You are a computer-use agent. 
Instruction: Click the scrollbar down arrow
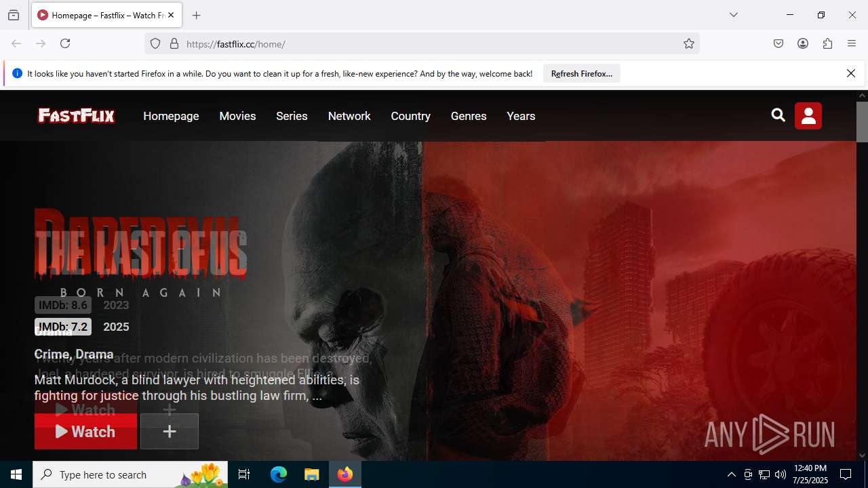(862, 455)
